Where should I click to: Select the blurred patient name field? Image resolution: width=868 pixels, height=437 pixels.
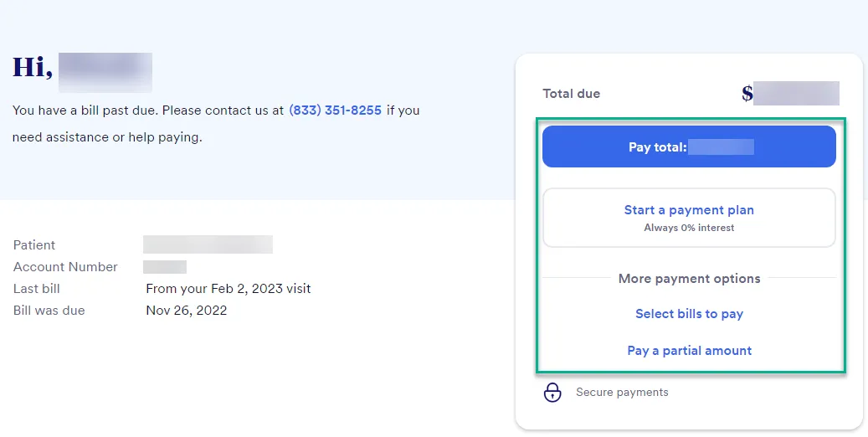click(x=208, y=244)
